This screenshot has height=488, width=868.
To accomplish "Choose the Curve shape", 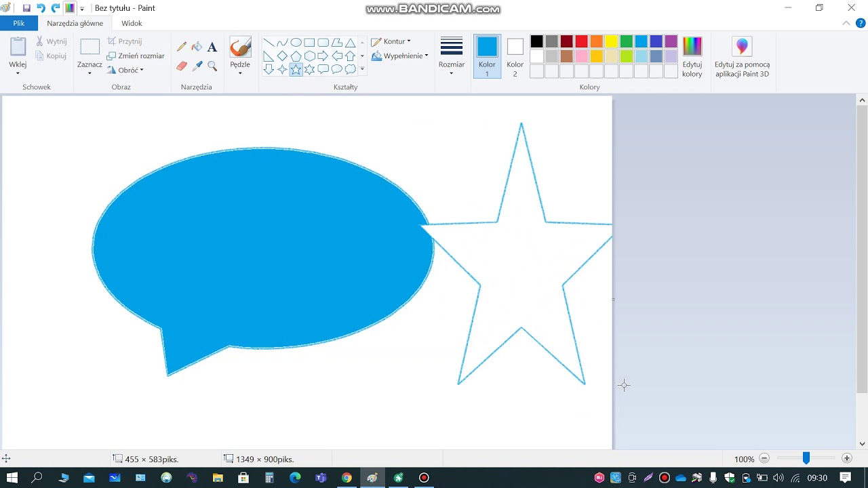I will click(x=282, y=42).
